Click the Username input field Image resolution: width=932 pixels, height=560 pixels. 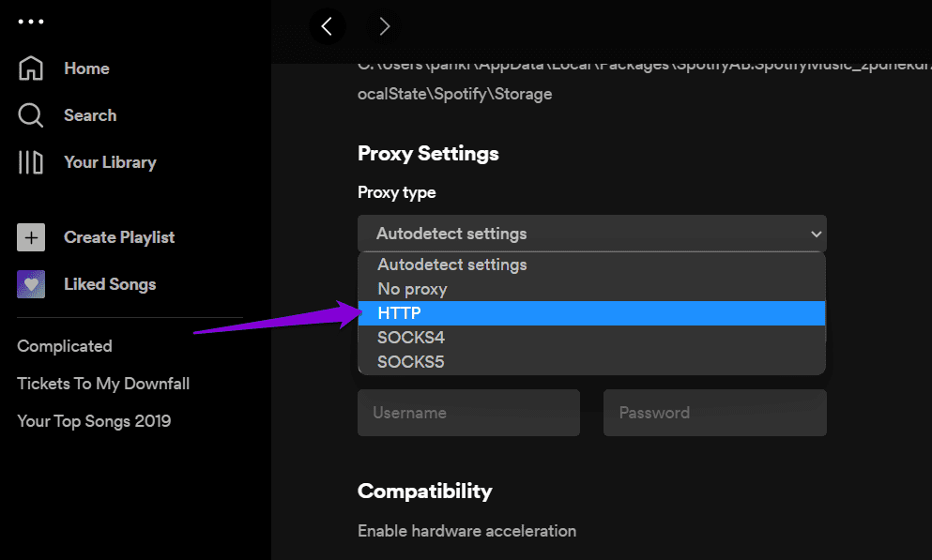[x=468, y=413]
